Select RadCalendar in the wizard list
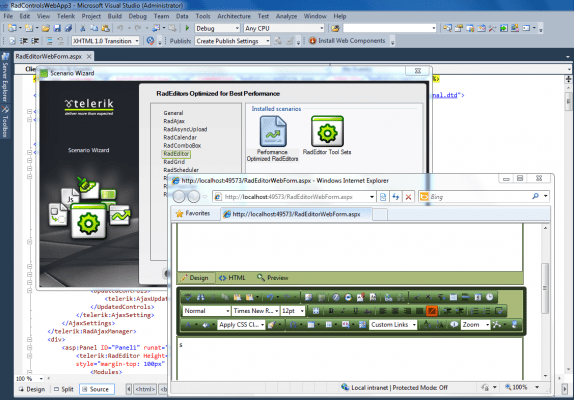Viewport: 574px width, 400px height. click(x=180, y=137)
